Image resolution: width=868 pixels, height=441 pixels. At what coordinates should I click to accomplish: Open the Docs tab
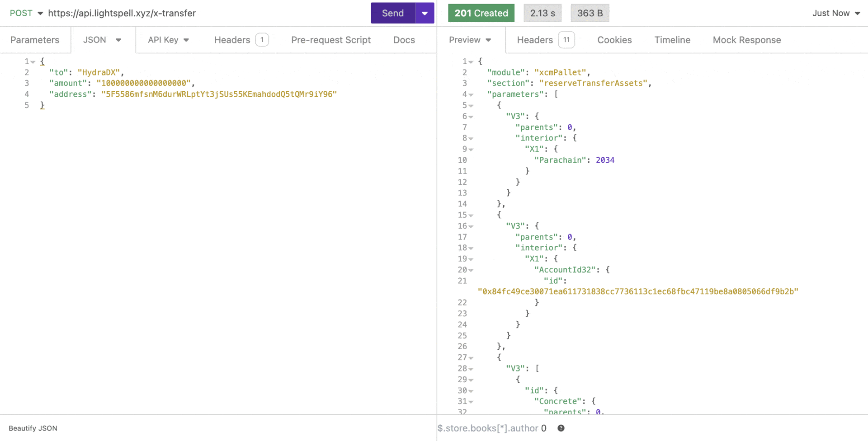(x=404, y=40)
